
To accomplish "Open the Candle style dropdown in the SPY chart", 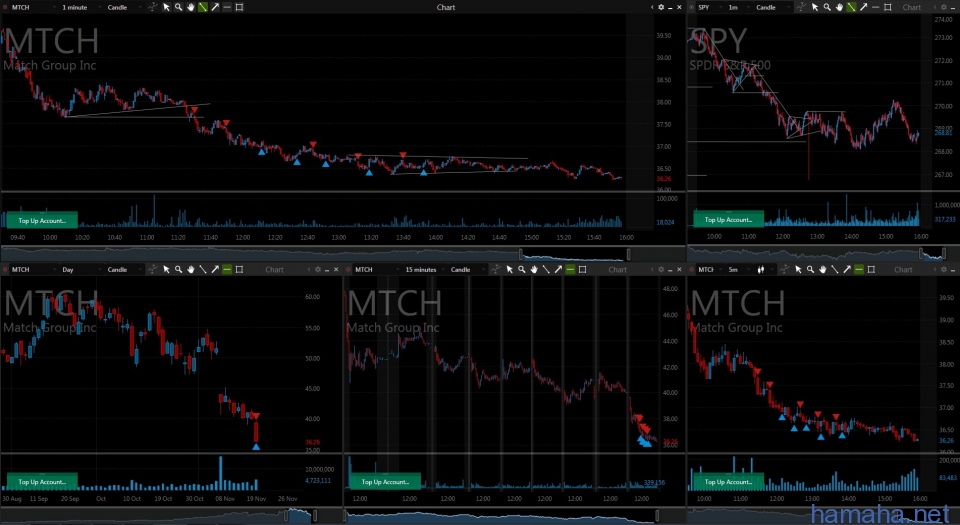I will (x=773, y=7).
